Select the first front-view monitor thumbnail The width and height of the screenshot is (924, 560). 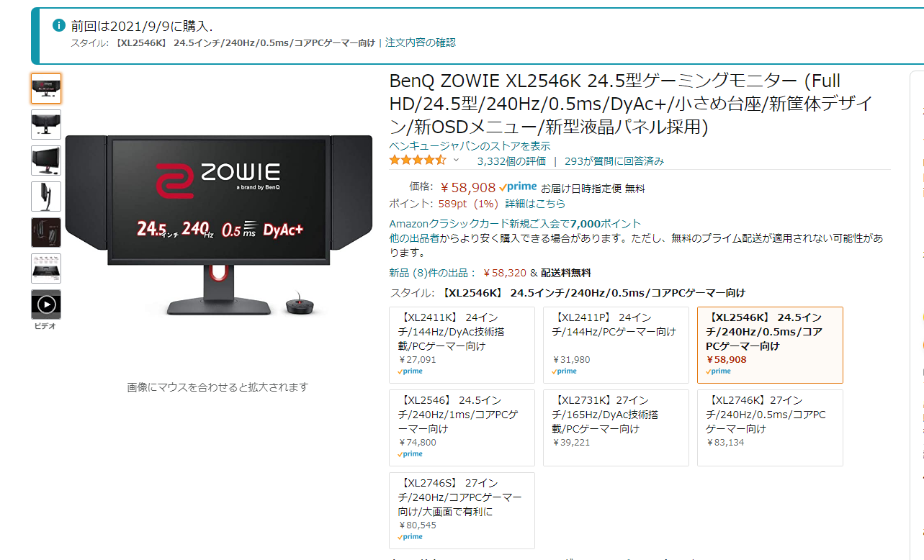[46, 89]
